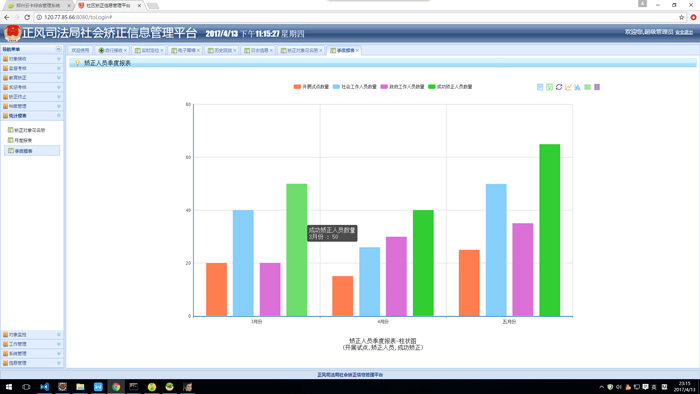The image size is (700, 394).
Task: Open 矫正对象花名册 in the sidebar tree
Action: pyautogui.click(x=29, y=130)
